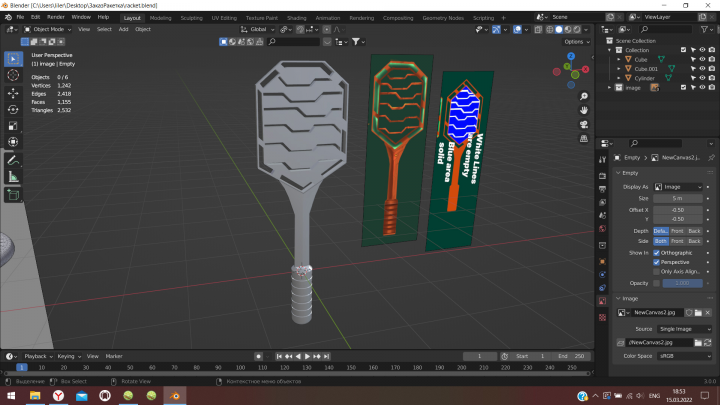
Task: Open the Object Mode dropdown
Action: point(48,29)
